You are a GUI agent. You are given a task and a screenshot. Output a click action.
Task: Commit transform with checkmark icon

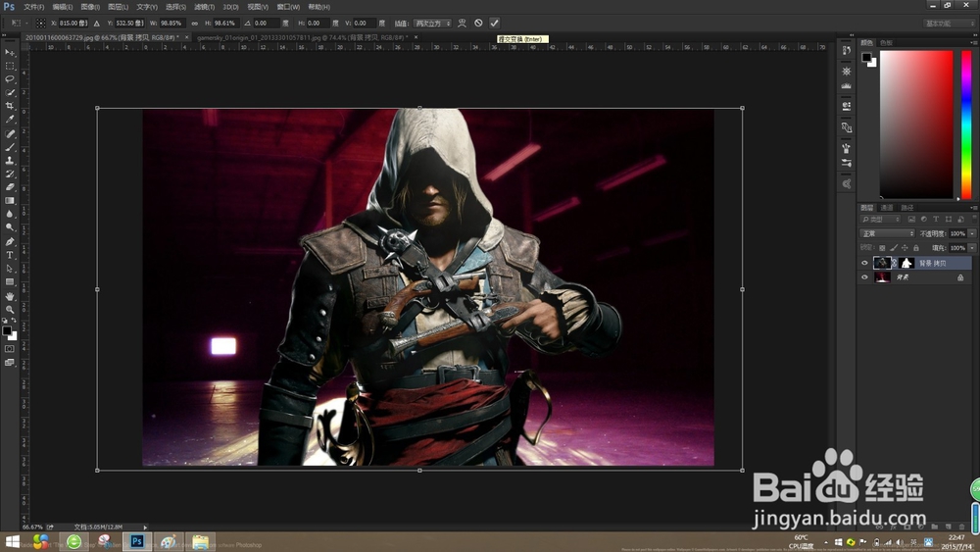click(494, 24)
